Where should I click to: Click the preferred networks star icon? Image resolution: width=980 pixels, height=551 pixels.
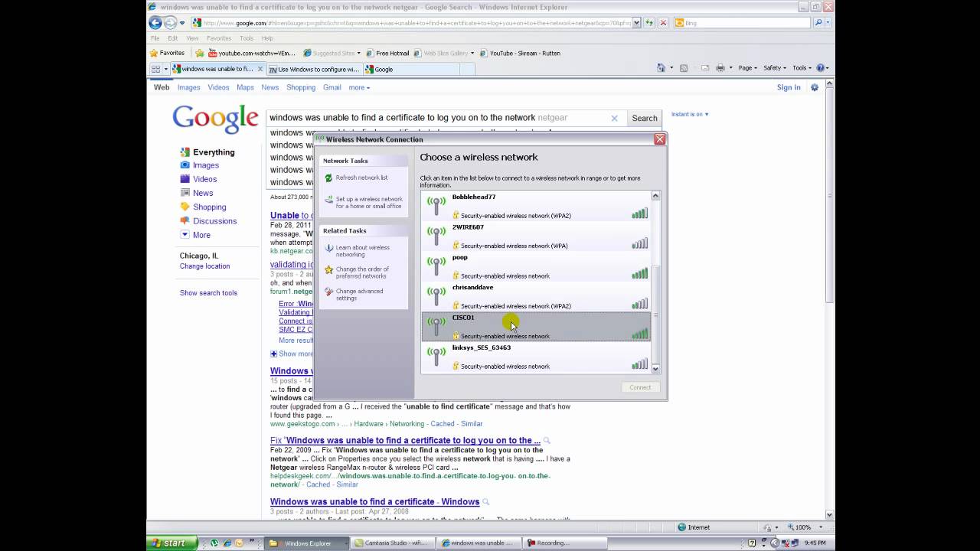click(328, 269)
